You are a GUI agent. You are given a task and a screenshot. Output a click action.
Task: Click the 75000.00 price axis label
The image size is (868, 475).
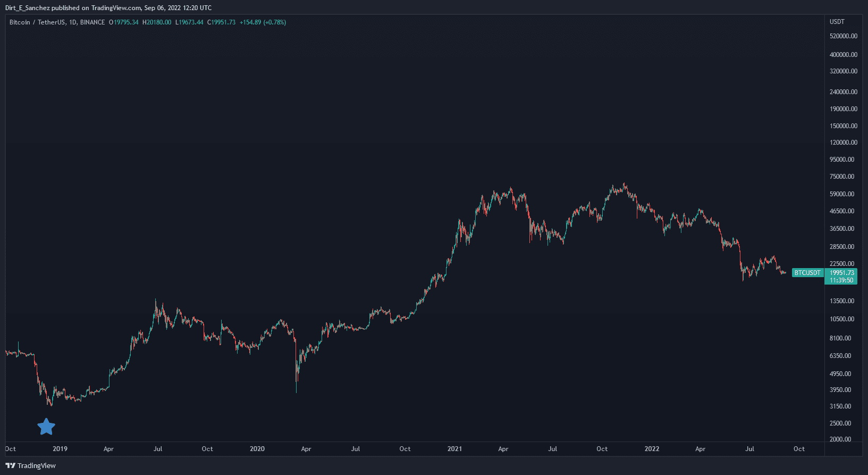coord(842,177)
